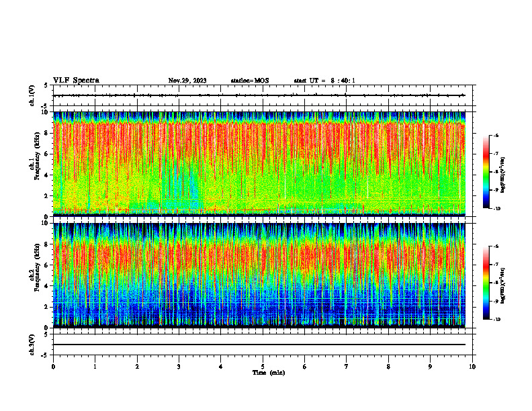Select the "ch.3(V)" voltage axis label
532x411 pixels.
point(32,345)
